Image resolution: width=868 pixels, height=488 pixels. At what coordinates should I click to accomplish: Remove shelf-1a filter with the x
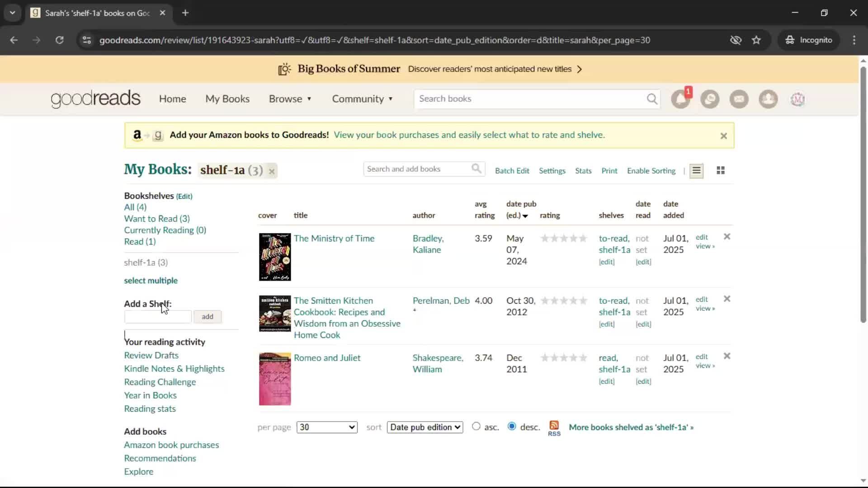pos(272,171)
